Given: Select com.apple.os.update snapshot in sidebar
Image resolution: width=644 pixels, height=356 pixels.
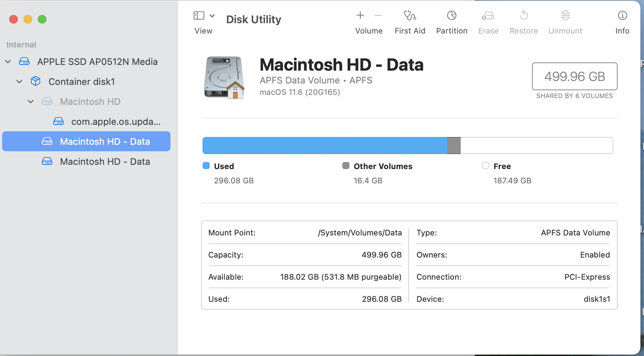Looking at the screenshot, I should [116, 122].
